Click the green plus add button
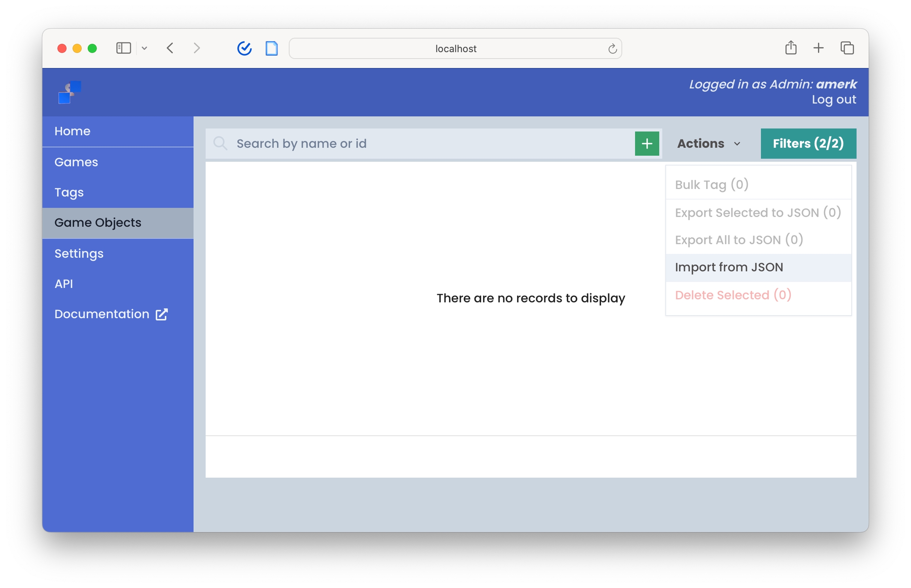This screenshot has width=911, height=588. 646,144
